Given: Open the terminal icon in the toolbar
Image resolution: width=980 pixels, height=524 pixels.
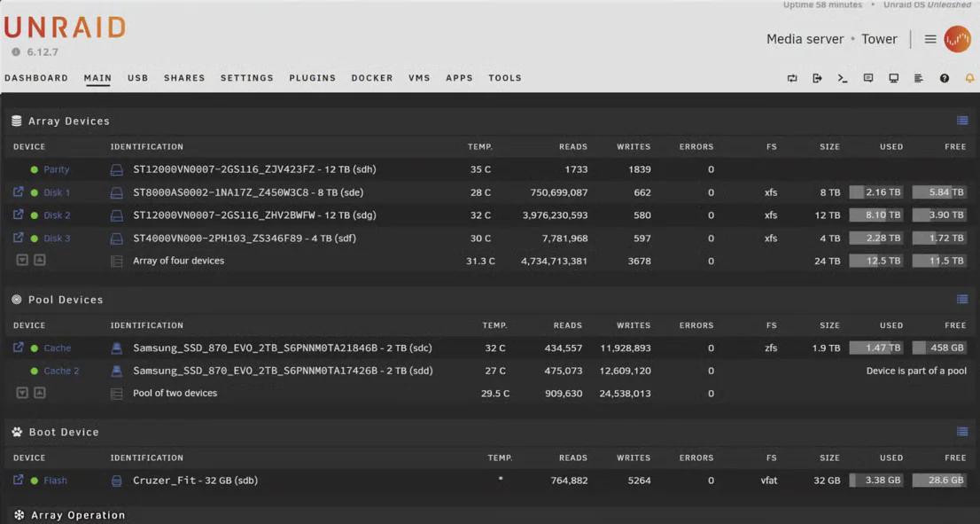Looking at the screenshot, I should (x=843, y=78).
